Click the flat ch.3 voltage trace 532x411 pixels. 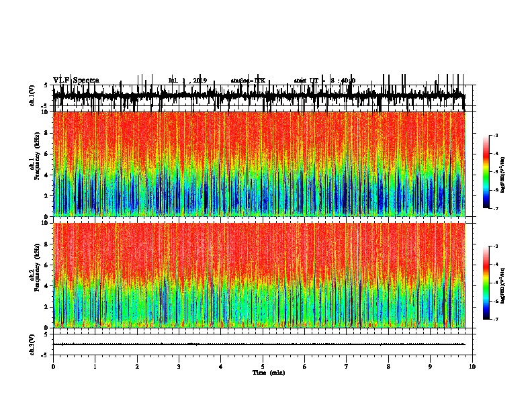pos(259,345)
